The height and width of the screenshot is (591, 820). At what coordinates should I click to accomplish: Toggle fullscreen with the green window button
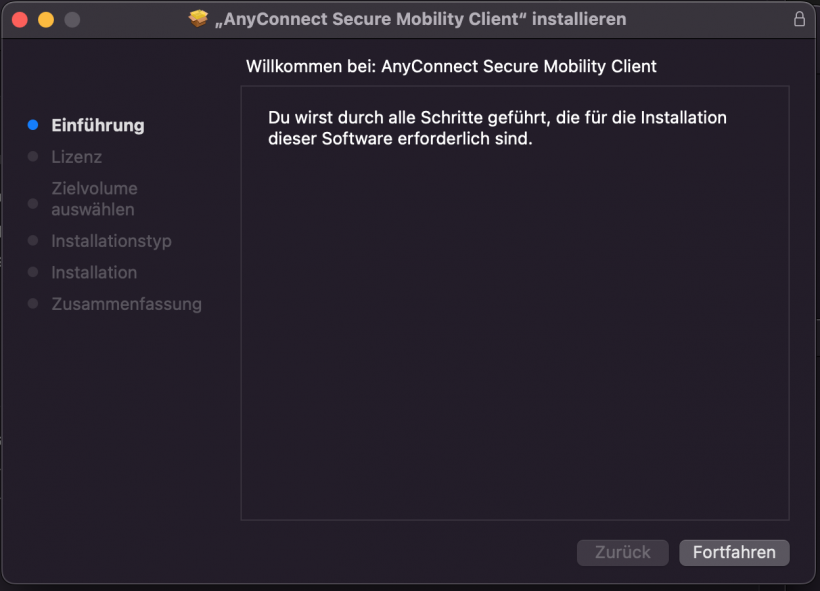[71, 18]
